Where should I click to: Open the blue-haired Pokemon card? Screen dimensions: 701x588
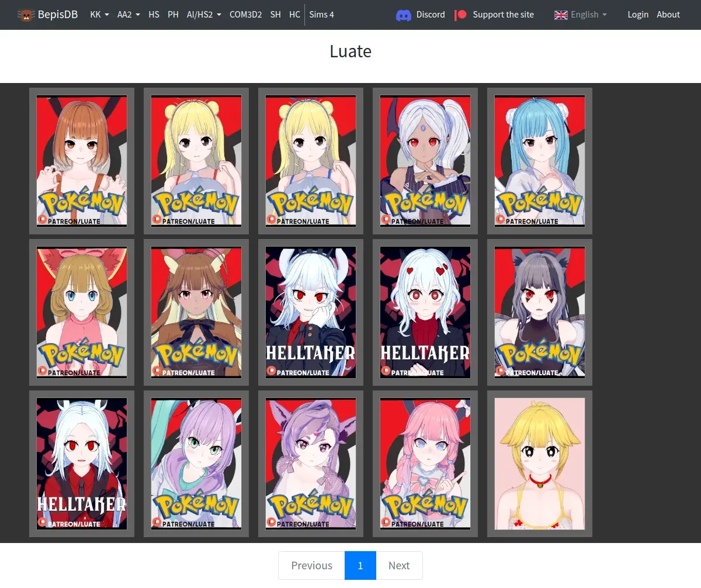540,161
